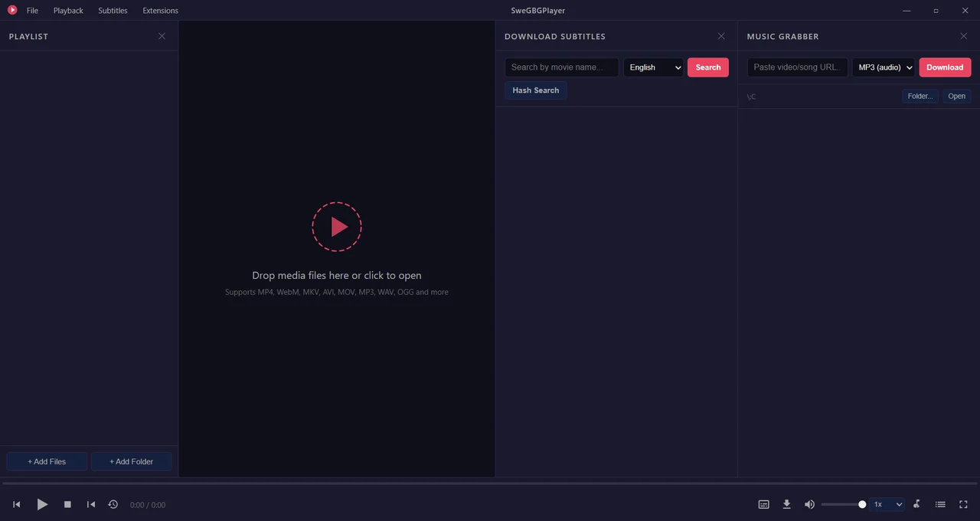The width and height of the screenshot is (980, 521).
Task: Click the DOWNLOAD SUBTITLES panel heading
Action: coord(555,37)
